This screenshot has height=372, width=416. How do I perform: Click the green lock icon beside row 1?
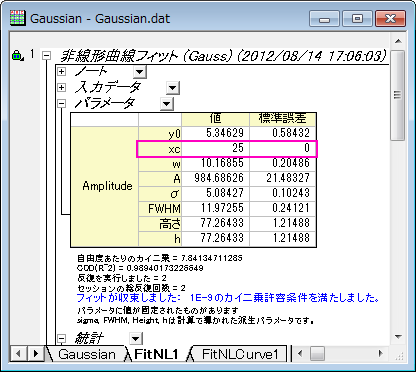(17, 55)
